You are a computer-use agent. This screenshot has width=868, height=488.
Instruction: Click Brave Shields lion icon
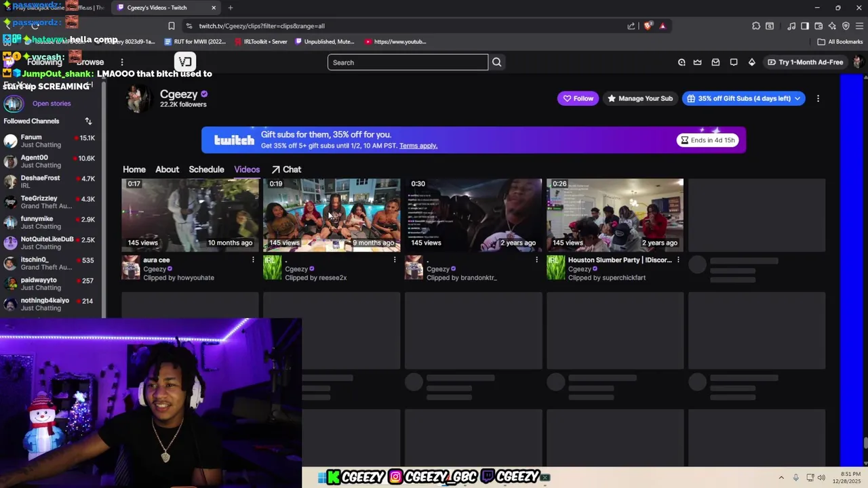pyautogui.click(x=648, y=26)
